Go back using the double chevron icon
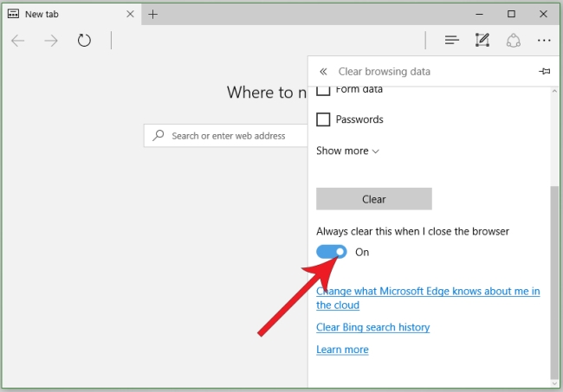Screen dimensions: 563x392 click(323, 72)
